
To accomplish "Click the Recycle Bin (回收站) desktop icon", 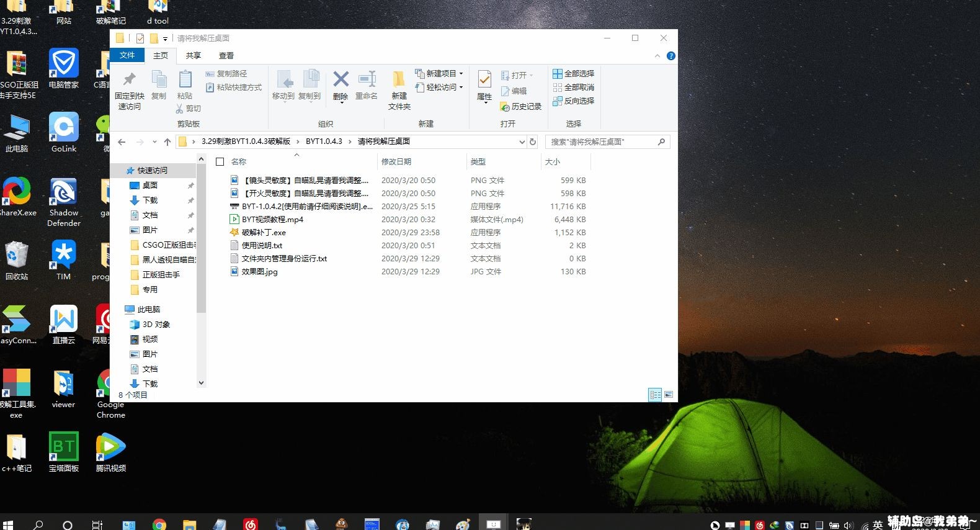I will point(17,261).
